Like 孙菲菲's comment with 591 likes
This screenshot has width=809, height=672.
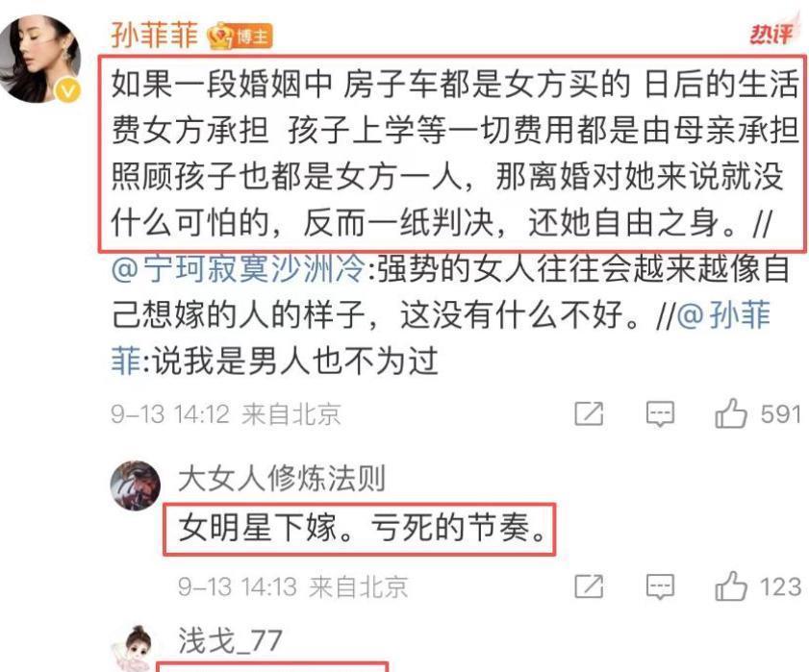(730, 413)
